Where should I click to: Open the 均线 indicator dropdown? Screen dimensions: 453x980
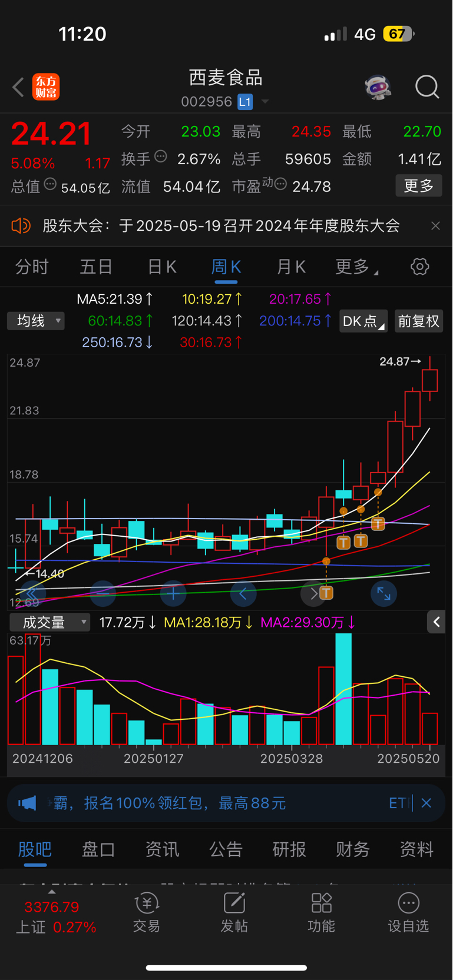click(36, 321)
